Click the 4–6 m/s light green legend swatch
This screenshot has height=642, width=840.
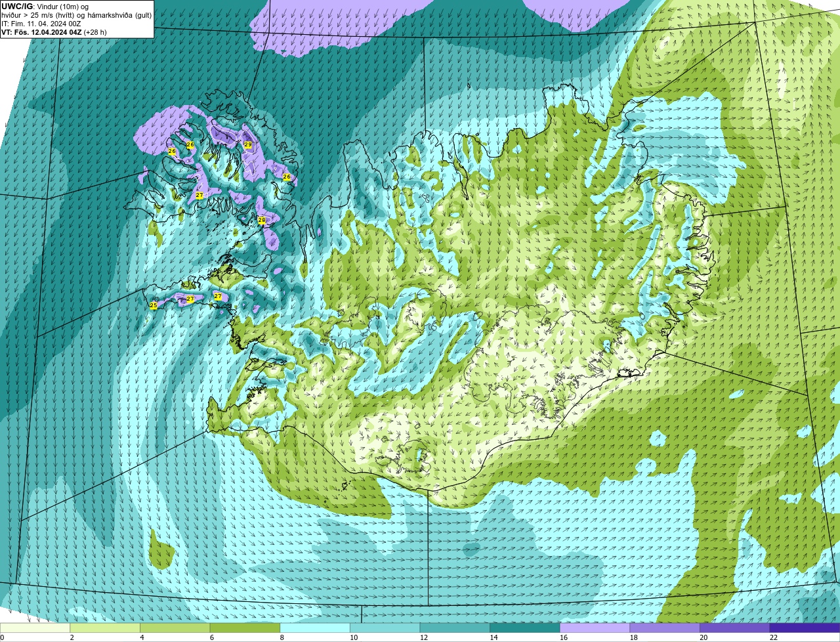pos(175,628)
